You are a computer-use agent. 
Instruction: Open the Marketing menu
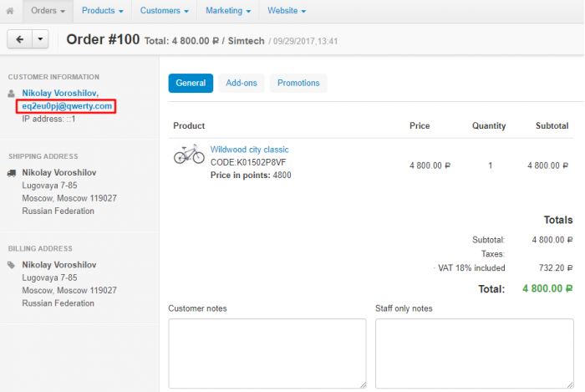[x=228, y=11]
